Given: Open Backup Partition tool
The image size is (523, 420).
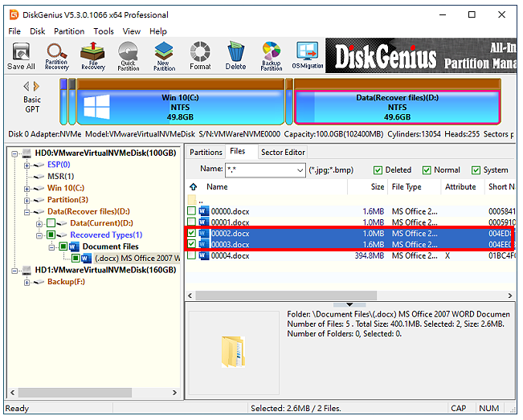Looking at the screenshot, I should [x=272, y=56].
